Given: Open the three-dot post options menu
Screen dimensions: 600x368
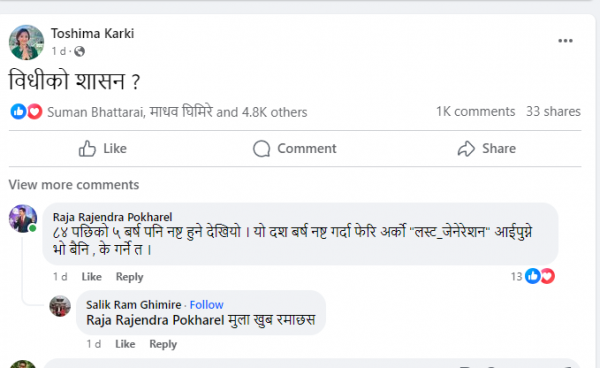Looking at the screenshot, I should (565, 41).
